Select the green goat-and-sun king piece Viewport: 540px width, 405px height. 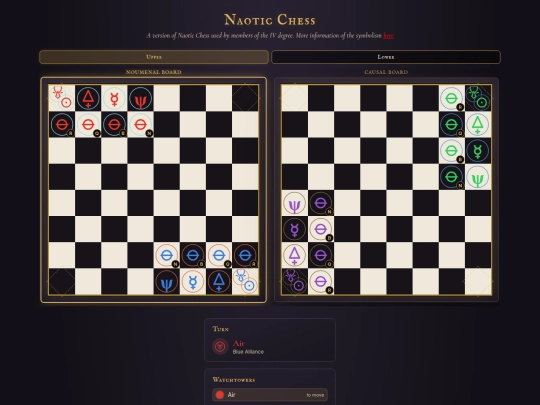[x=478, y=98]
